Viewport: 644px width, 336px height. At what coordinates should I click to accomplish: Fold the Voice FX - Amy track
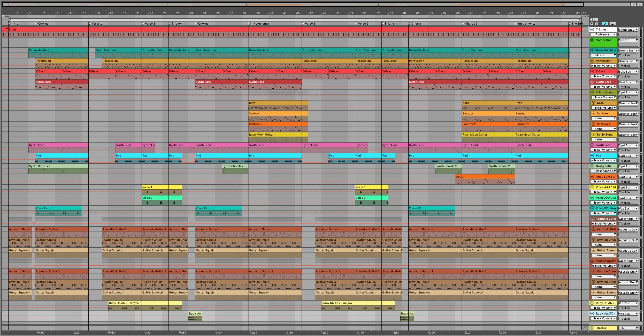(x=592, y=208)
